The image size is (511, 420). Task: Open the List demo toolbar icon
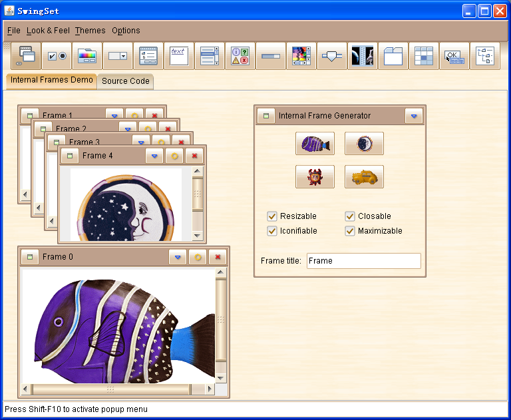pyautogui.click(x=210, y=56)
